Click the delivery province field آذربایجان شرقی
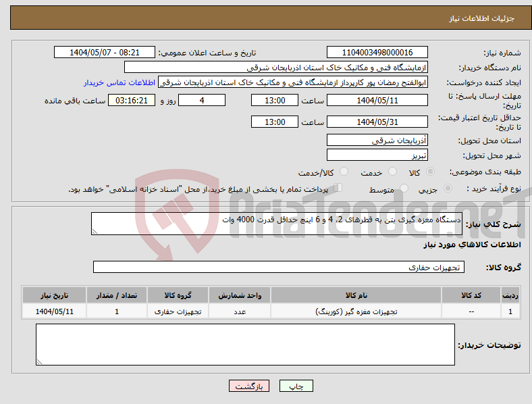532x404 pixels. click(377, 140)
